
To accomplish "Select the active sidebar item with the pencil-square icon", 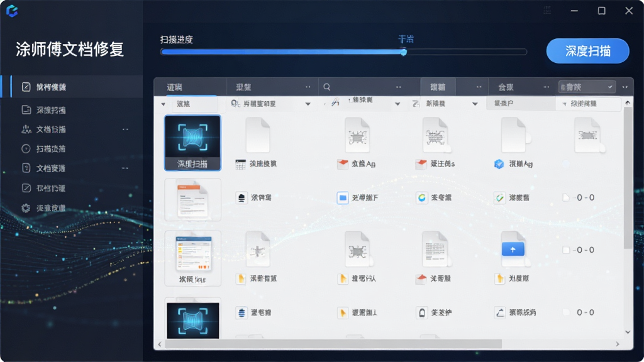I will coord(72,87).
